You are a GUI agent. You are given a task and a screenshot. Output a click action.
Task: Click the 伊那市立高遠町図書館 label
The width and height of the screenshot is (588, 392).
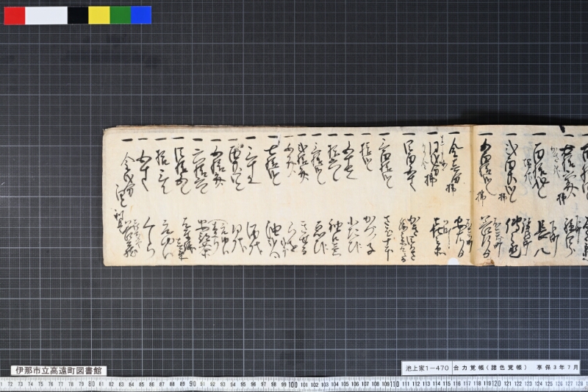click(59, 371)
